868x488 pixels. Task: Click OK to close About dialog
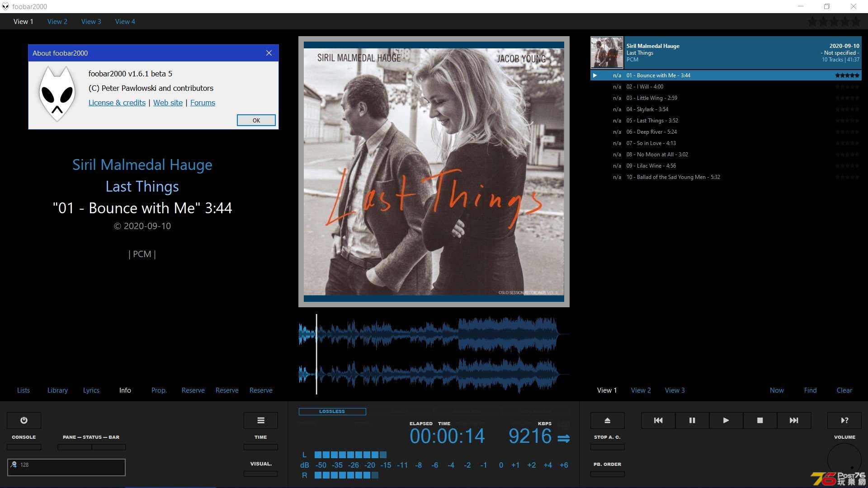[x=256, y=120]
